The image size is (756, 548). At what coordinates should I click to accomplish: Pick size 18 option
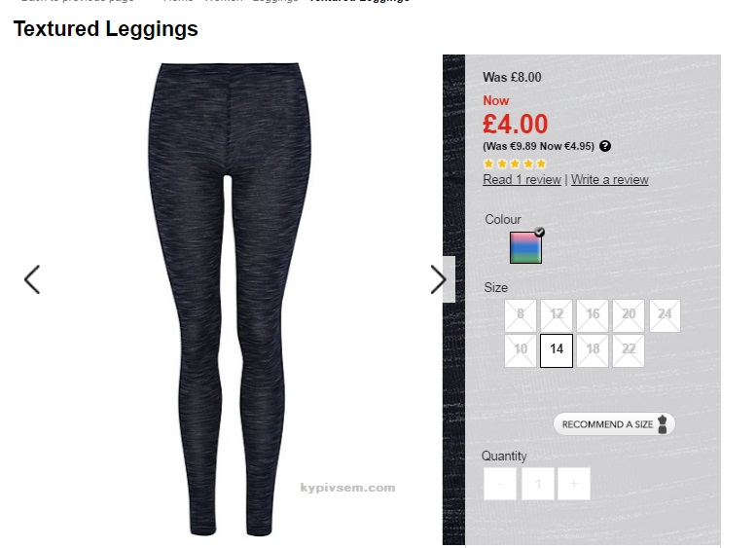pyautogui.click(x=593, y=350)
